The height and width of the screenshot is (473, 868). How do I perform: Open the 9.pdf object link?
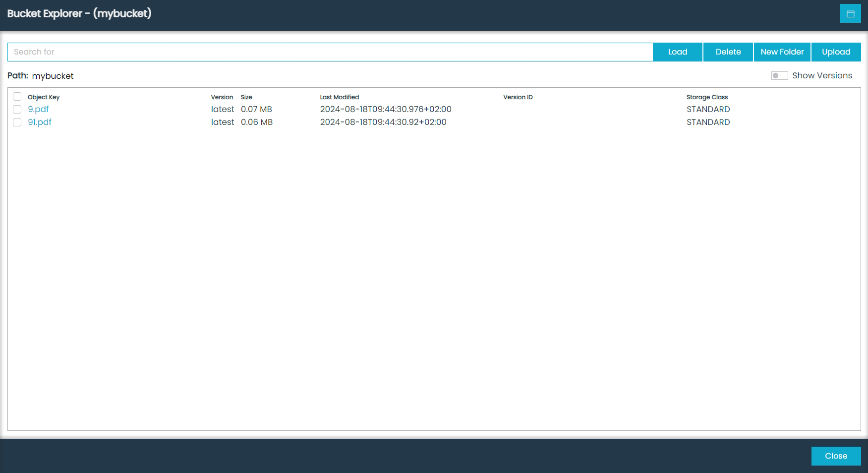pyautogui.click(x=38, y=110)
